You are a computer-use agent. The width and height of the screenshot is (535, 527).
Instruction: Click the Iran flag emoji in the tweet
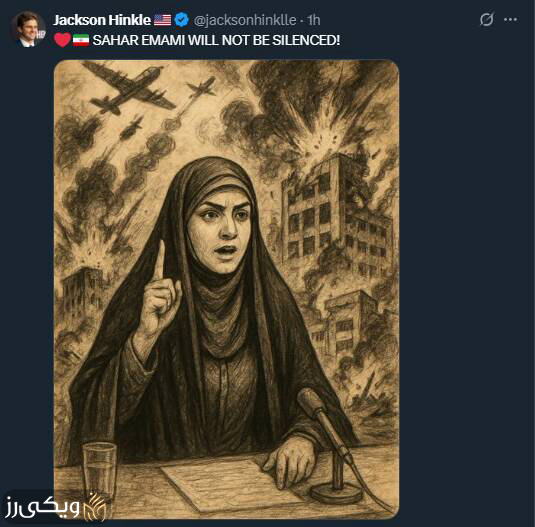[x=81, y=40]
